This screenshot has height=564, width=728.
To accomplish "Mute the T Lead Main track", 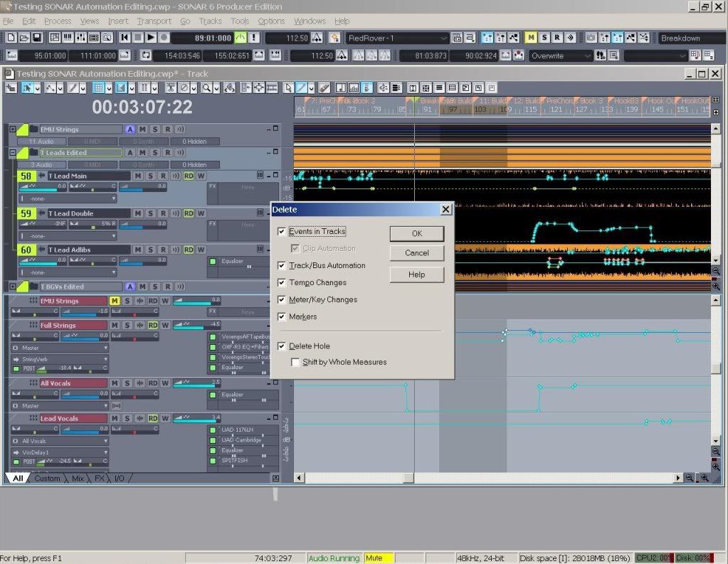I will tap(138, 176).
